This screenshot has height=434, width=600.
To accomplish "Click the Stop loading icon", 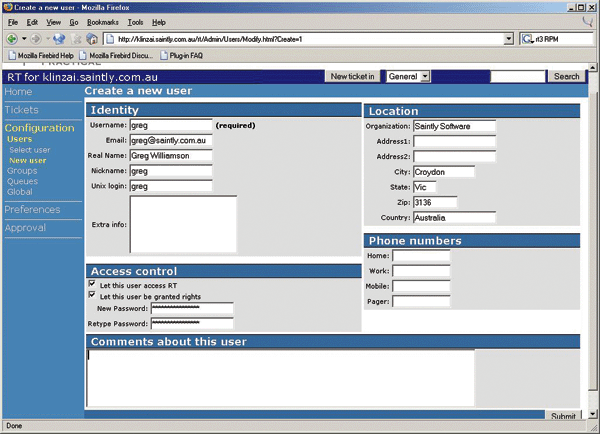I will coord(76,39).
